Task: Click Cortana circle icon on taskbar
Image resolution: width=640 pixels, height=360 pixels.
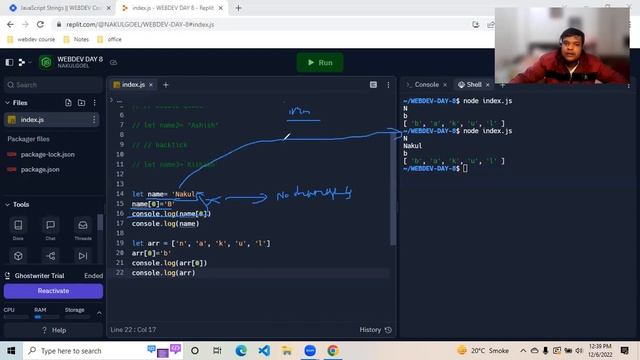Action: (x=195, y=351)
